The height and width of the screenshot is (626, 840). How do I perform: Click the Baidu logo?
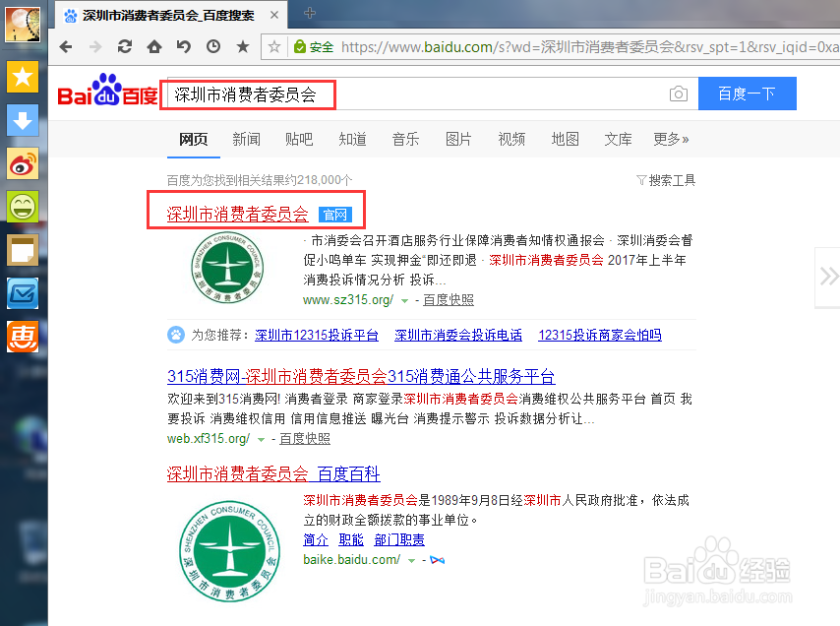click(x=107, y=90)
